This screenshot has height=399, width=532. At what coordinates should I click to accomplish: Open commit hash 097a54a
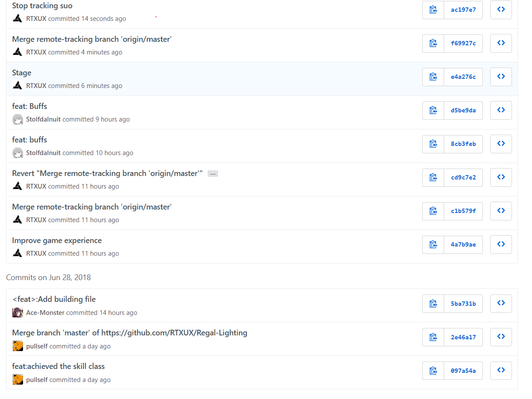coord(463,371)
